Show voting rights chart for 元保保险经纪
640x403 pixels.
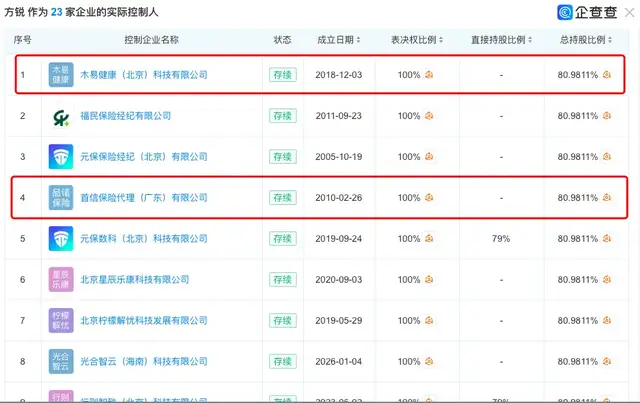(x=429, y=157)
